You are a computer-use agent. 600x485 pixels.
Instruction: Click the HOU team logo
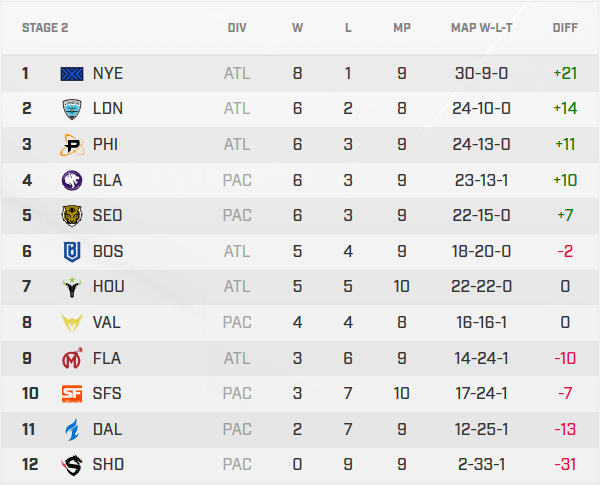(x=73, y=287)
